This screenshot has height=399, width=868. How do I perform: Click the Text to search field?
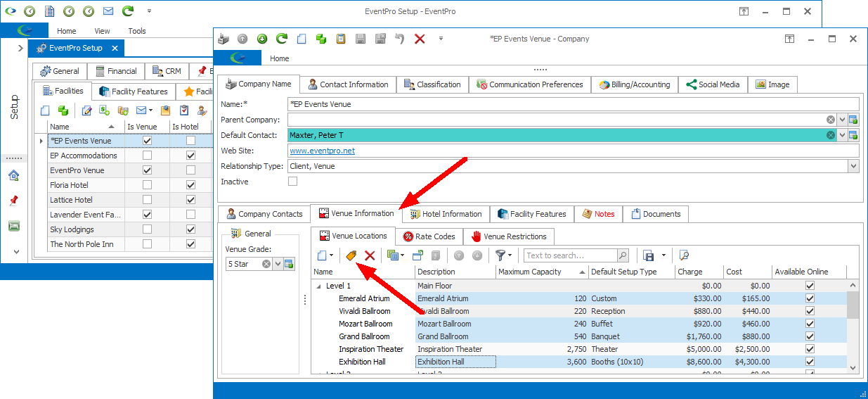click(x=570, y=255)
